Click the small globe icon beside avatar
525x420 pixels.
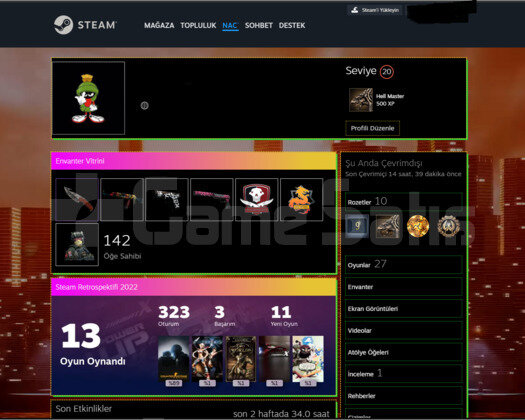[x=144, y=106]
